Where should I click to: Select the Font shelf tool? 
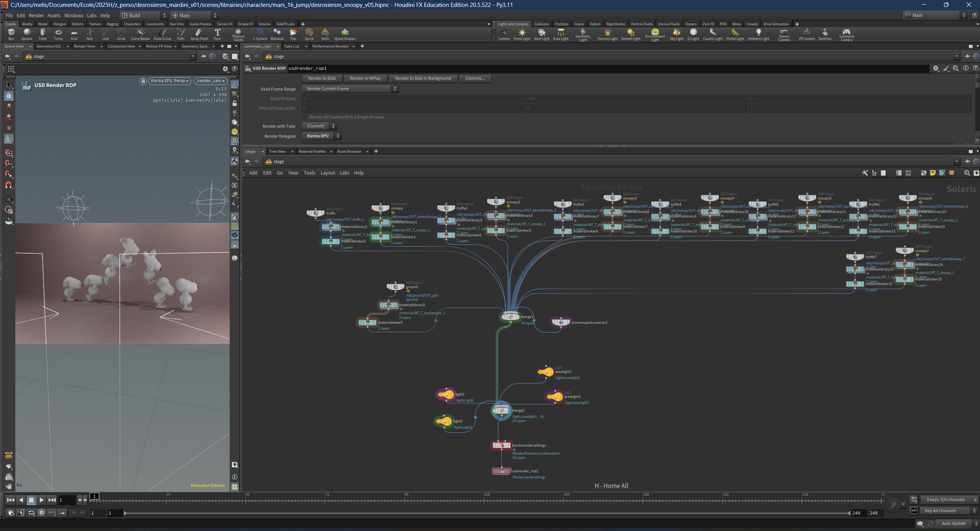217,34
